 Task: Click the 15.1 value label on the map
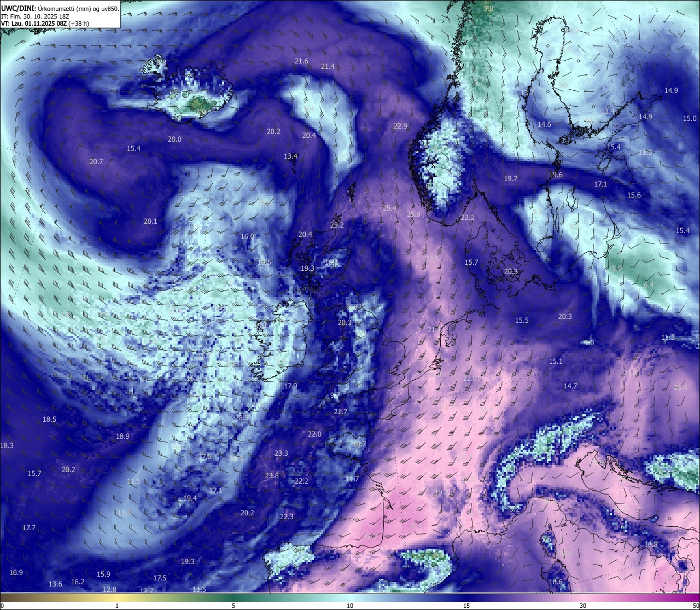pyautogui.click(x=556, y=362)
